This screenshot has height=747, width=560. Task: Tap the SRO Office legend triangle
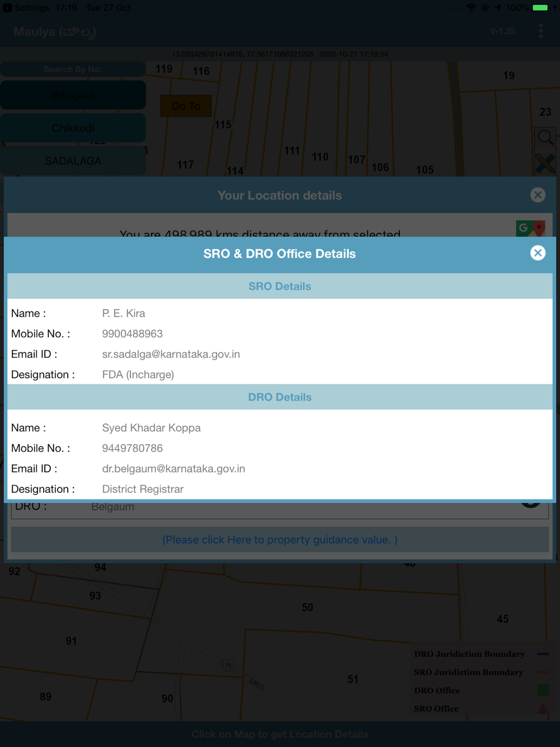(543, 709)
